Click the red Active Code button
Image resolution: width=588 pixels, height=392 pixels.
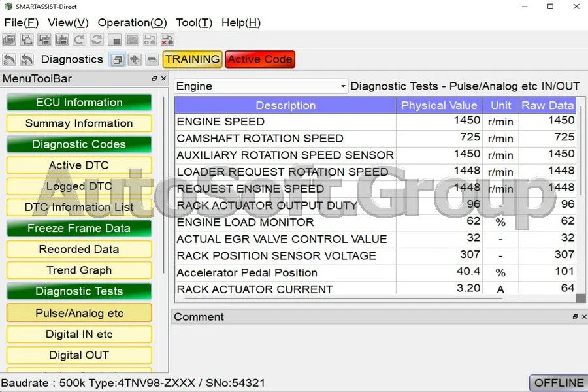pos(260,59)
